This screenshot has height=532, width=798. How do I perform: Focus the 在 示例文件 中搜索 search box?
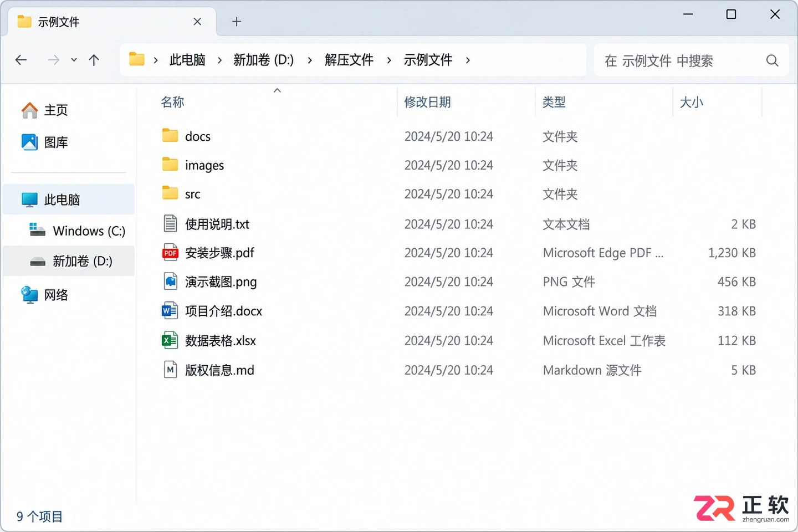(691, 60)
